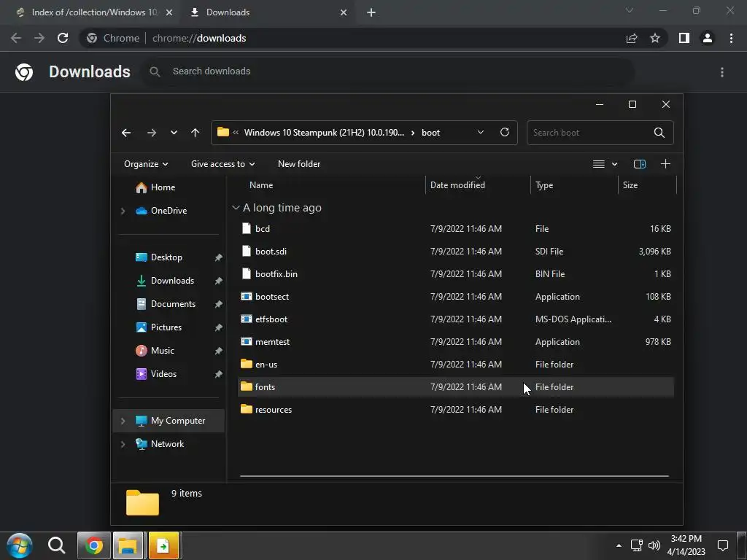747x560 pixels.
Task: Open Chrome profile icon
Action: 708,38
